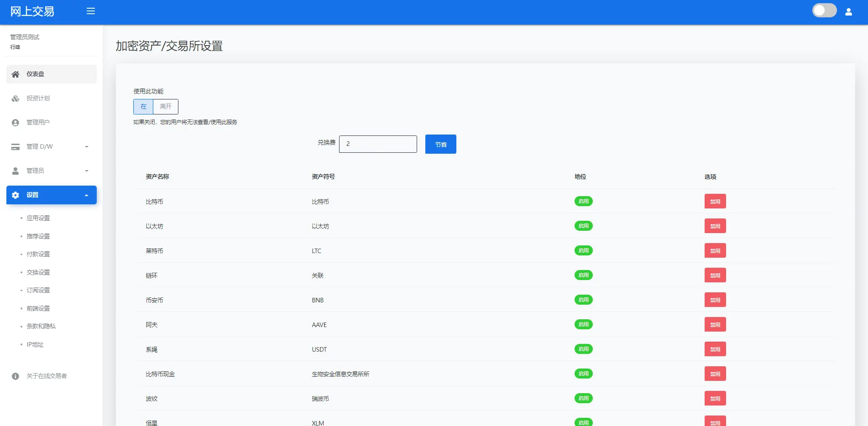This screenshot has height=426, width=868.
Task: Click the home icon beside 仪表盘
Action: point(16,74)
